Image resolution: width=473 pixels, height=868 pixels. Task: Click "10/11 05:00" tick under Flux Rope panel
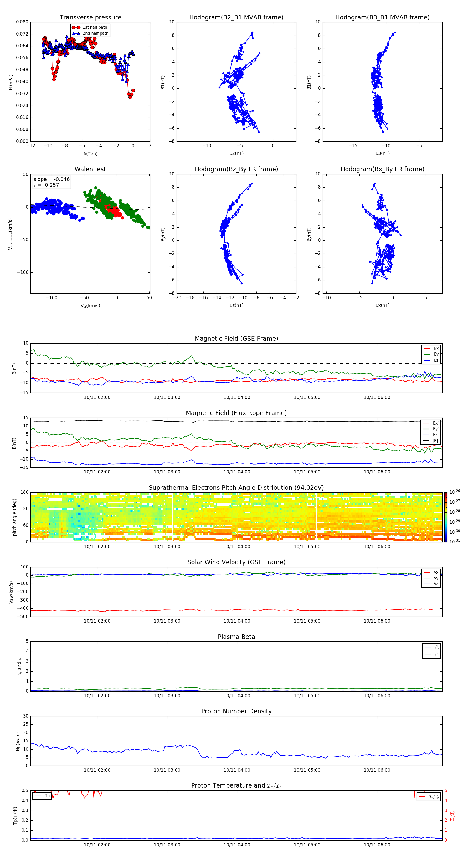pyautogui.click(x=307, y=472)
